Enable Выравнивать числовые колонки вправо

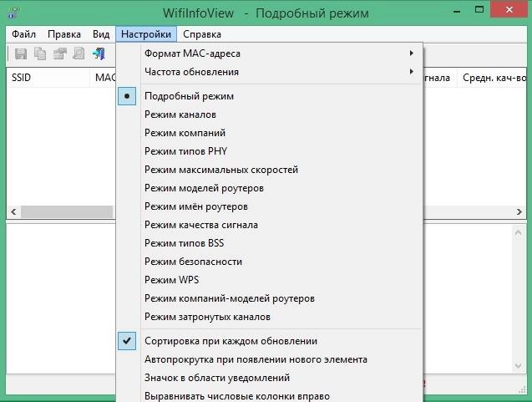270,395
